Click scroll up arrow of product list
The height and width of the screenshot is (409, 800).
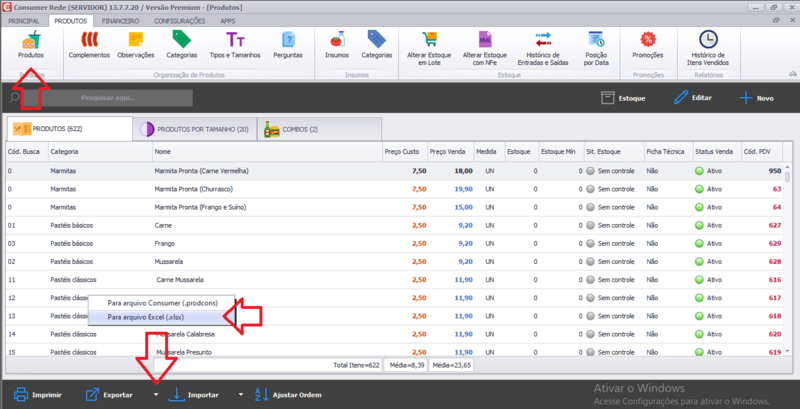coord(788,167)
